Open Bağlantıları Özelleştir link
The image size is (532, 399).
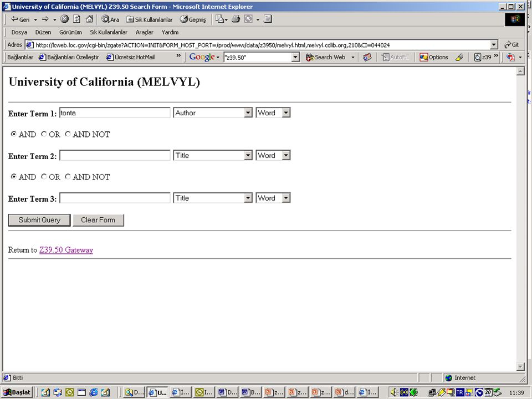(x=69, y=57)
